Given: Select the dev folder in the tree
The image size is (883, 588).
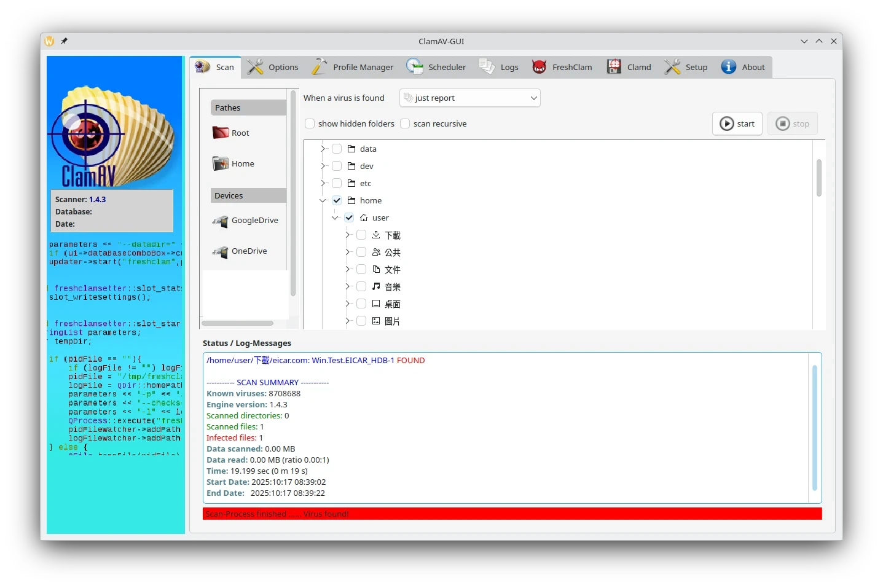Looking at the screenshot, I should point(366,166).
